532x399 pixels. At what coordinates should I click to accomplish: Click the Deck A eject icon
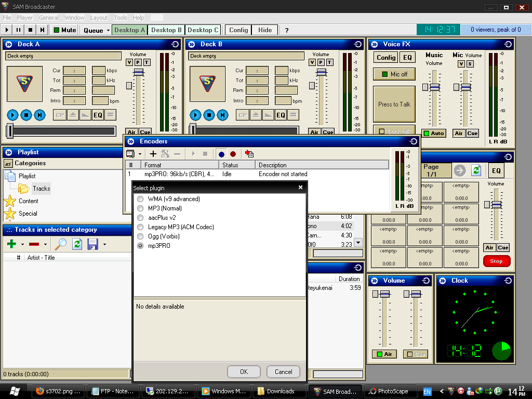pos(73,115)
